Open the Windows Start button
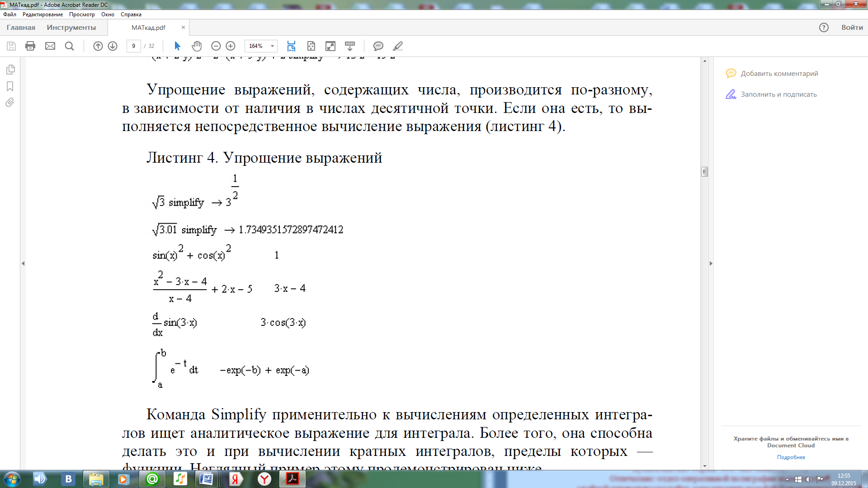 pos(12,479)
